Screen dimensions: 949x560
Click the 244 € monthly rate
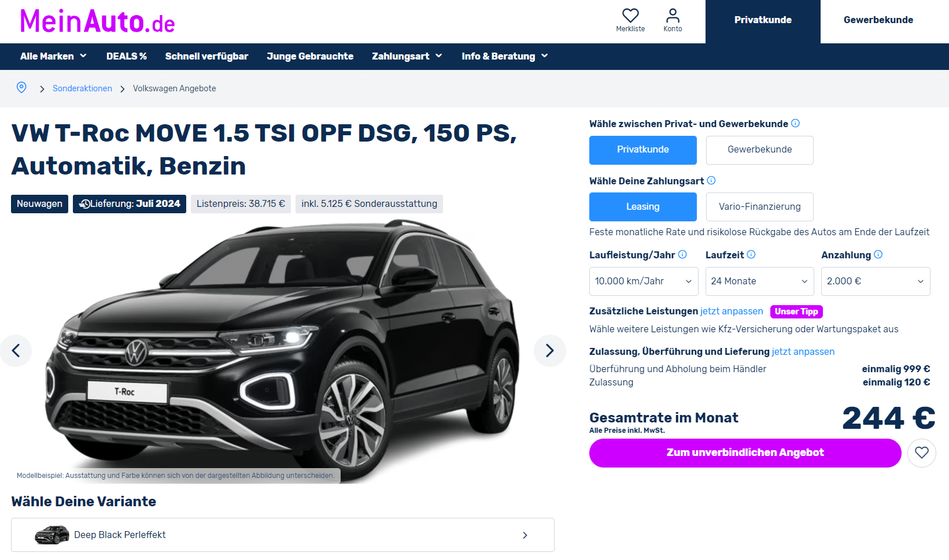point(888,418)
